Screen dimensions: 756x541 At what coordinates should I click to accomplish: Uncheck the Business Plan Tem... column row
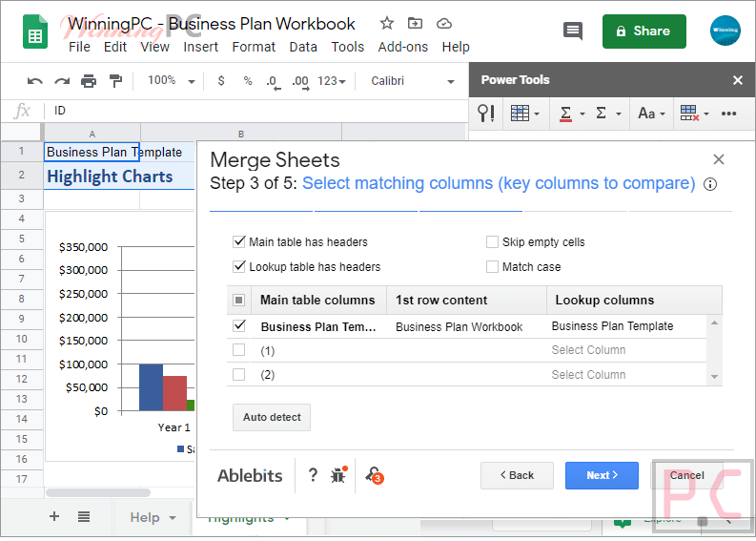pos(239,325)
